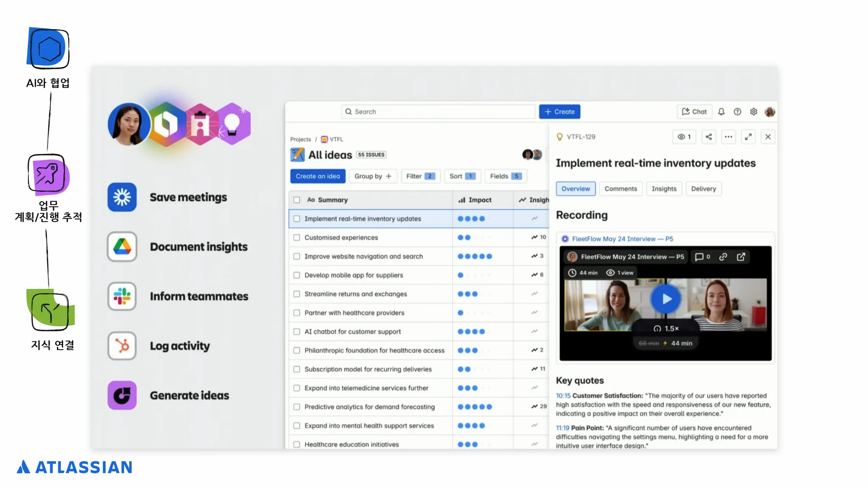
Task: Tick the AI chatbot for customer support checkbox
Action: (297, 332)
